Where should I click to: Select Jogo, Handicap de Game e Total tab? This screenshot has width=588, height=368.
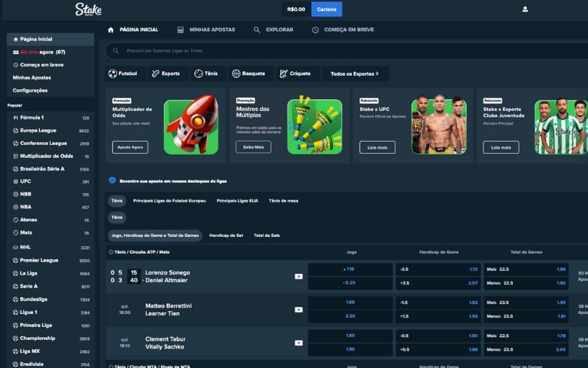[155, 236]
